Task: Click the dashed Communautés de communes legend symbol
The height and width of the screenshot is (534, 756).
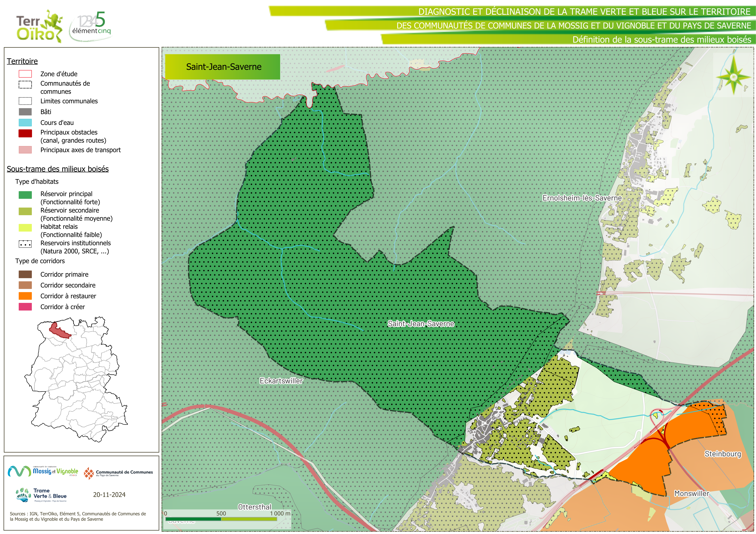Action: (x=25, y=85)
